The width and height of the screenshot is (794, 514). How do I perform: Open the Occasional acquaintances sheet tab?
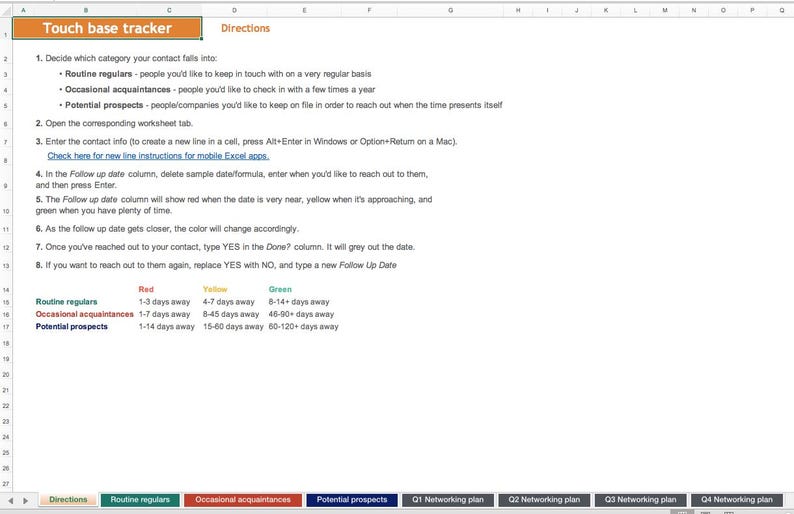[243, 499]
